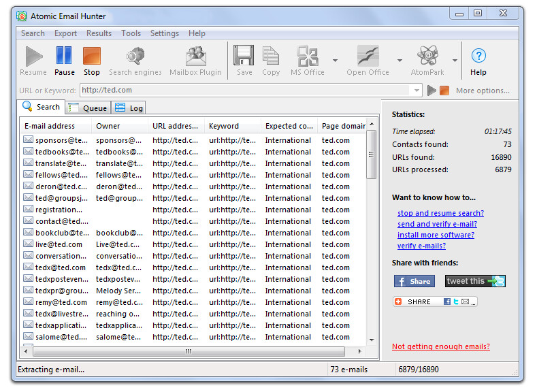Click the URL addres... column header

pyautogui.click(x=176, y=126)
